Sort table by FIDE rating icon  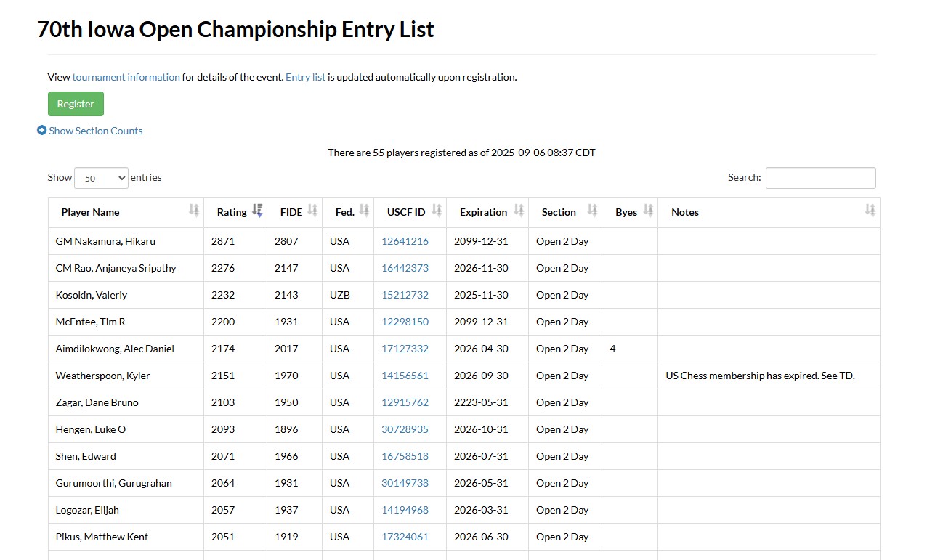[312, 211]
